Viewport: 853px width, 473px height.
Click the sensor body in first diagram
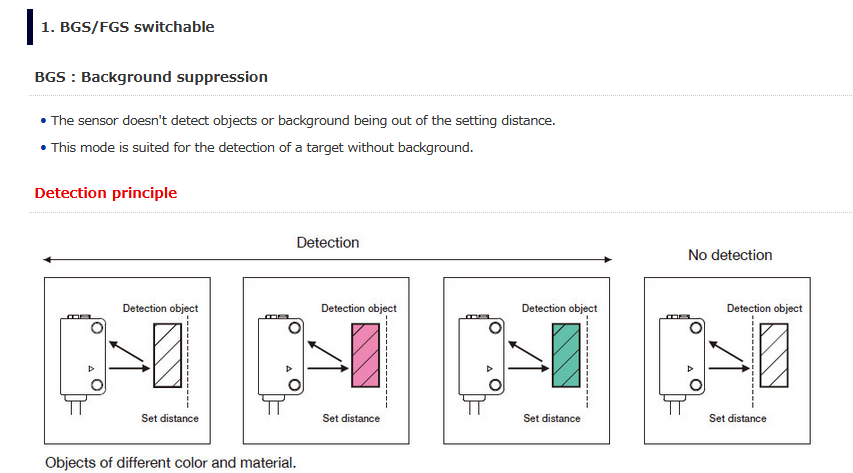pyautogui.click(x=83, y=357)
